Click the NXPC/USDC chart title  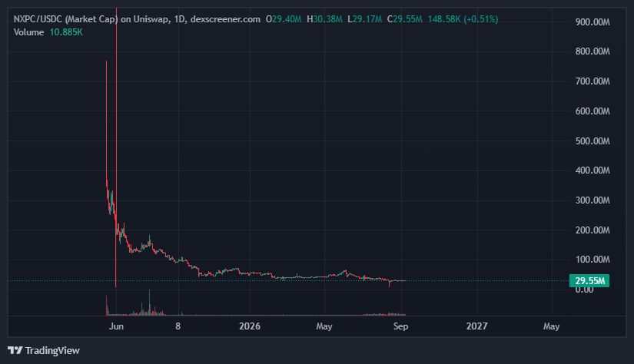tap(137, 19)
